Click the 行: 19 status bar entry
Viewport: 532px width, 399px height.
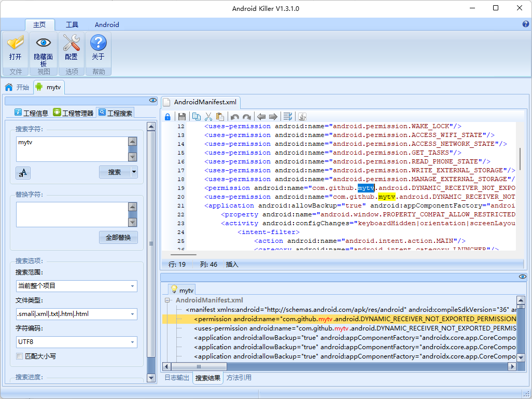(x=177, y=265)
